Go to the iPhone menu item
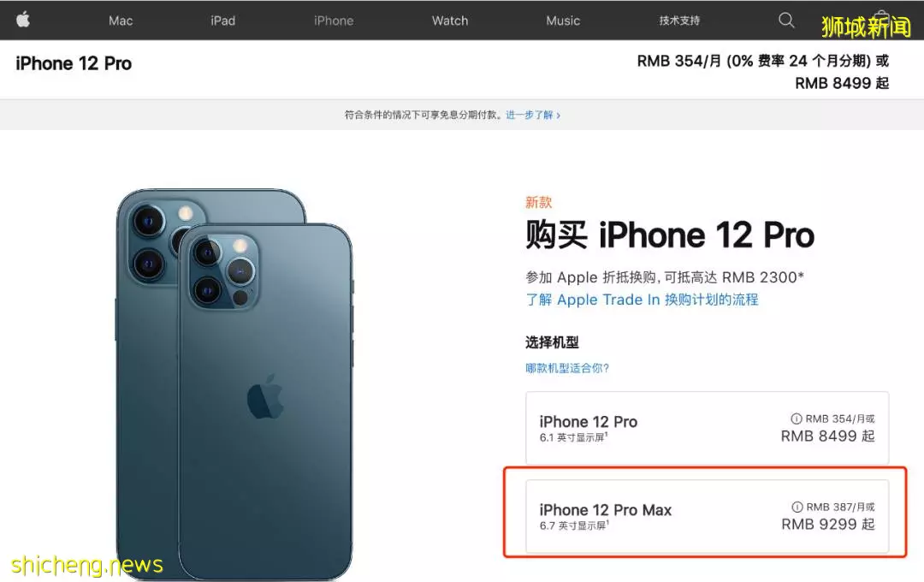Screen dimensions: 924x582 click(x=334, y=21)
